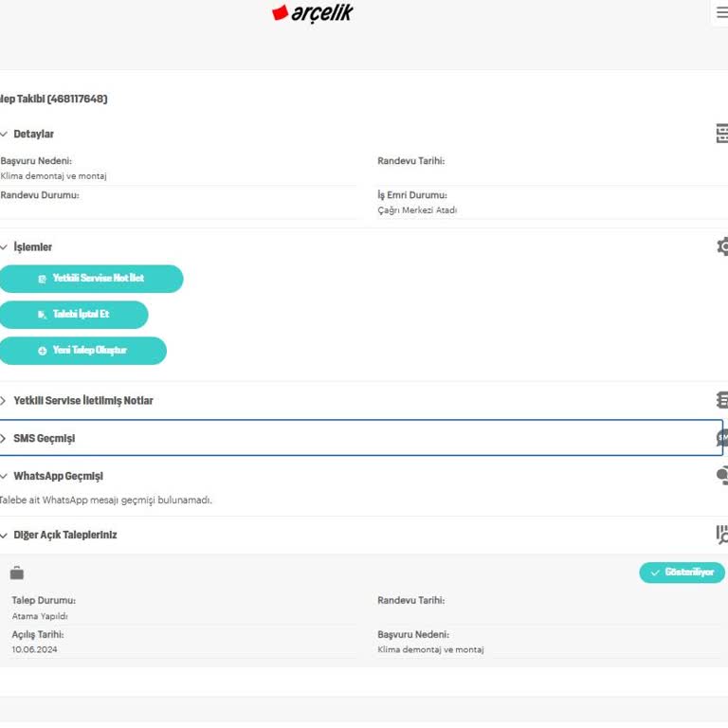Open the hamburger menu at top right
Viewport: 728px width, 728px height.
(x=721, y=13)
